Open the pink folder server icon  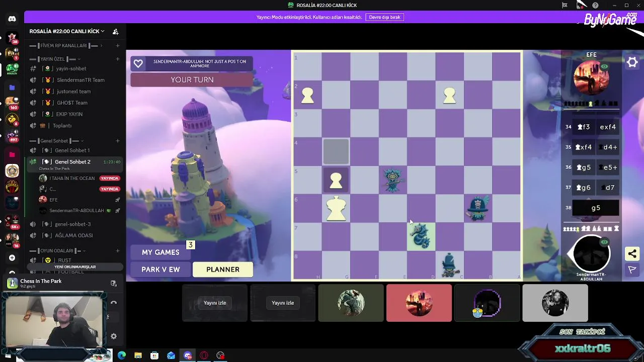[x=12, y=154]
